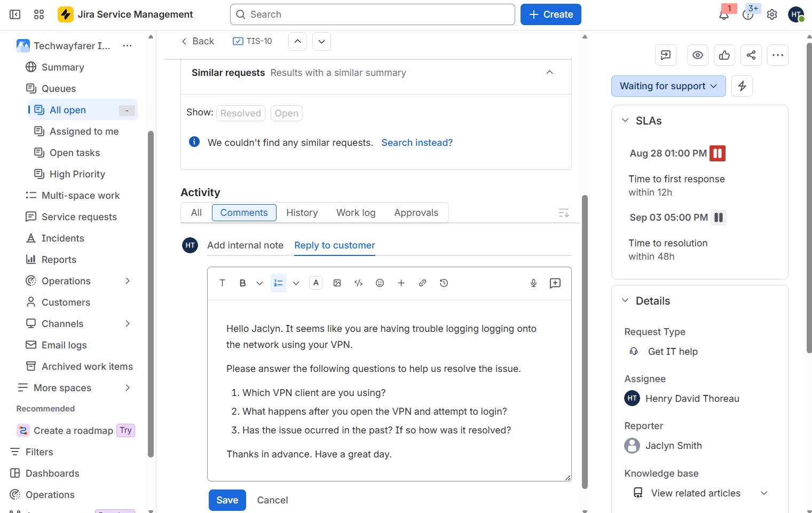
Task: Vote with the thumbs up icon
Action: (x=724, y=55)
